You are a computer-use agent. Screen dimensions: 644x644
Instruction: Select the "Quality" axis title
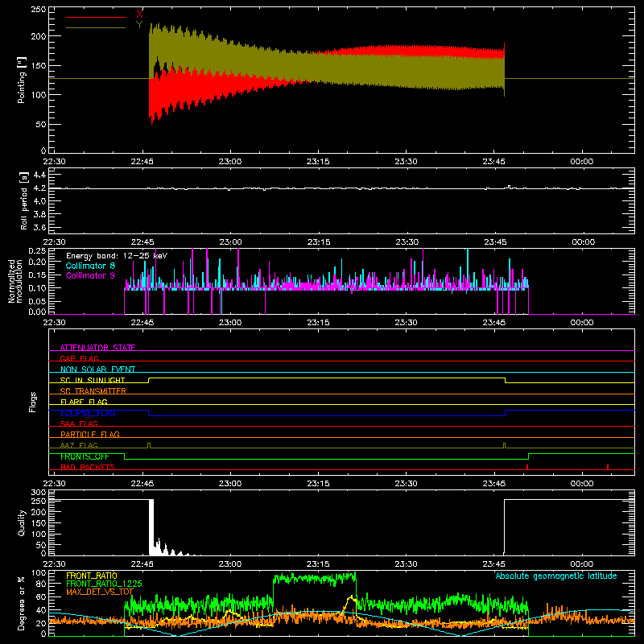(x=22, y=522)
